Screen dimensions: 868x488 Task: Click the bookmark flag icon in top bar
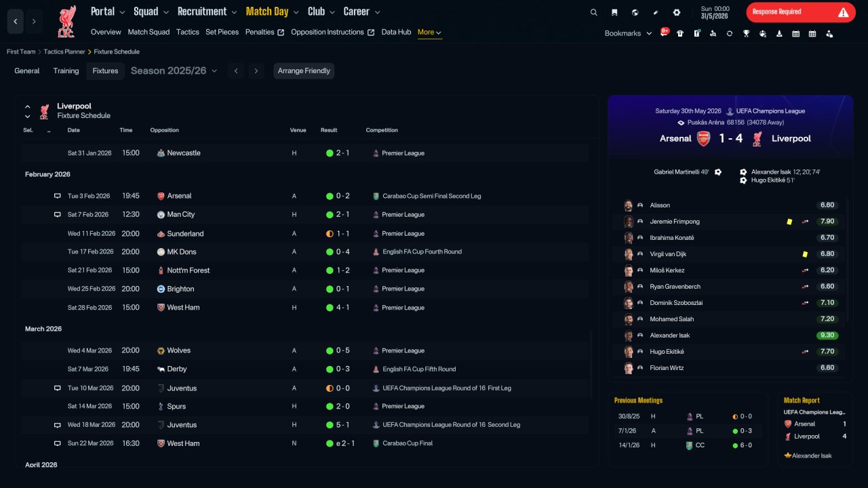614,12
